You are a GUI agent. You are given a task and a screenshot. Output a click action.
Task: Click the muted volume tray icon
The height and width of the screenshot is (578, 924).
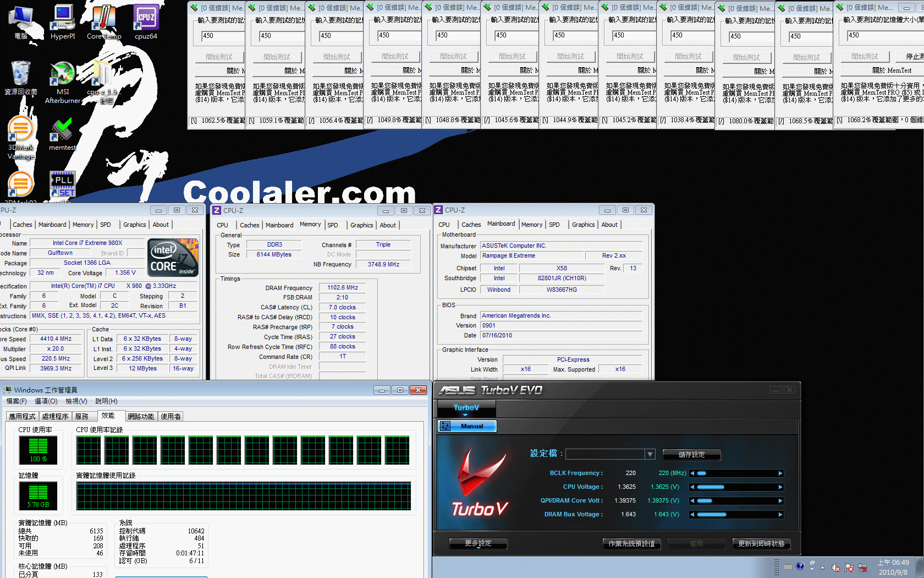pyautogui.click(x=835, y=568)
